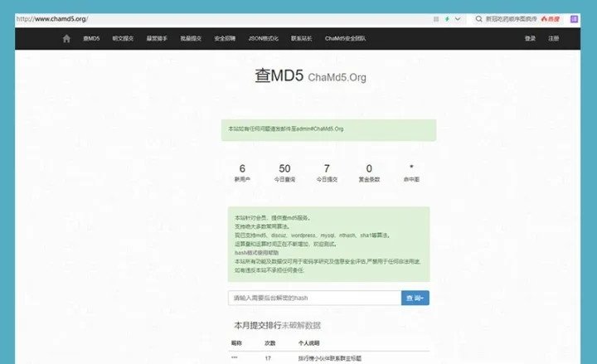Click the red hot-search flame label
This screenshot has height=364, width=597.
click(x=551, y=19)
